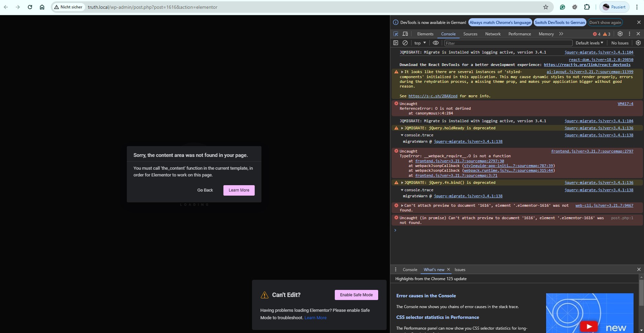Screen dimensions: 644x333
Task: Click the Enable Safe Mode button
Action: [356, 295]
